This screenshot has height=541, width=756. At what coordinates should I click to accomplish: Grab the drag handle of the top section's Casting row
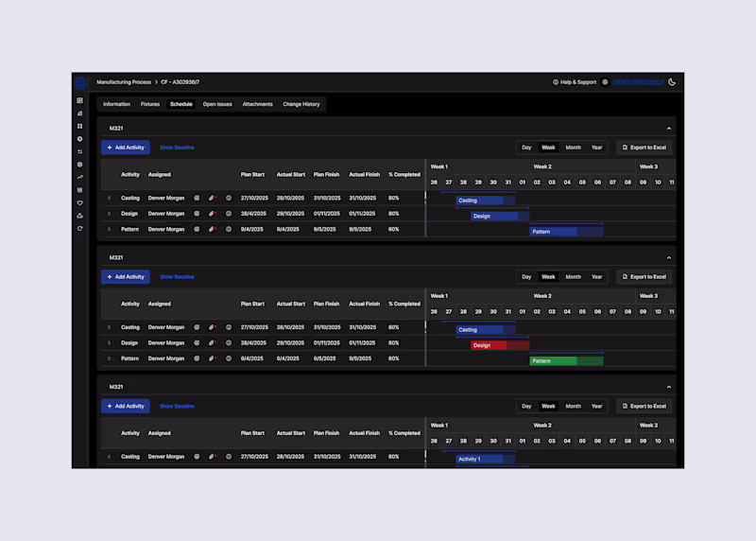pos(109,198)
